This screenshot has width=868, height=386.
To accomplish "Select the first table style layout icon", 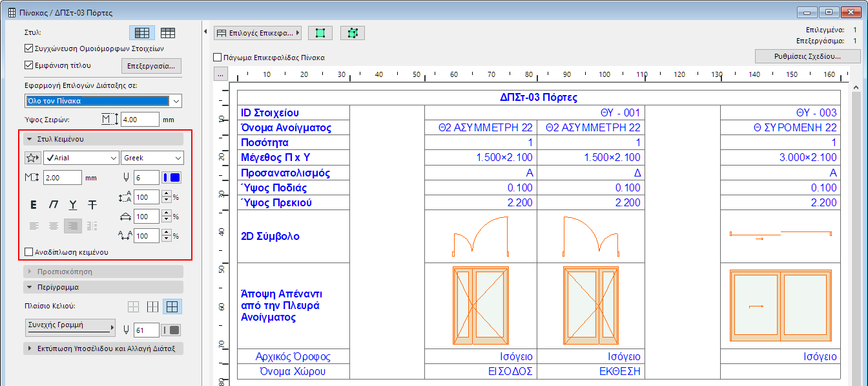I will [141, 32].
